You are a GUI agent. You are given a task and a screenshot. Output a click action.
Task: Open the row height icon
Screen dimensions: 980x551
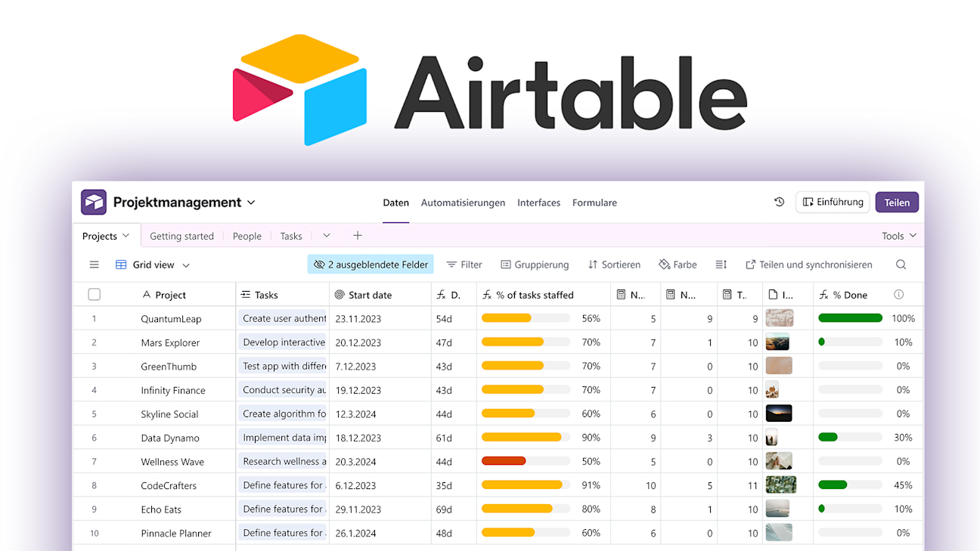point(721,265)
